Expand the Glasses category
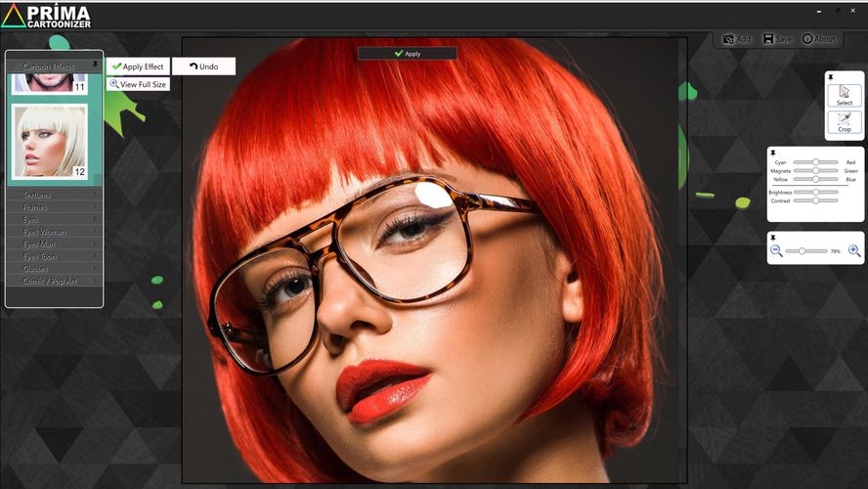This screenshot has height=489, width=868. pos(55,268)
